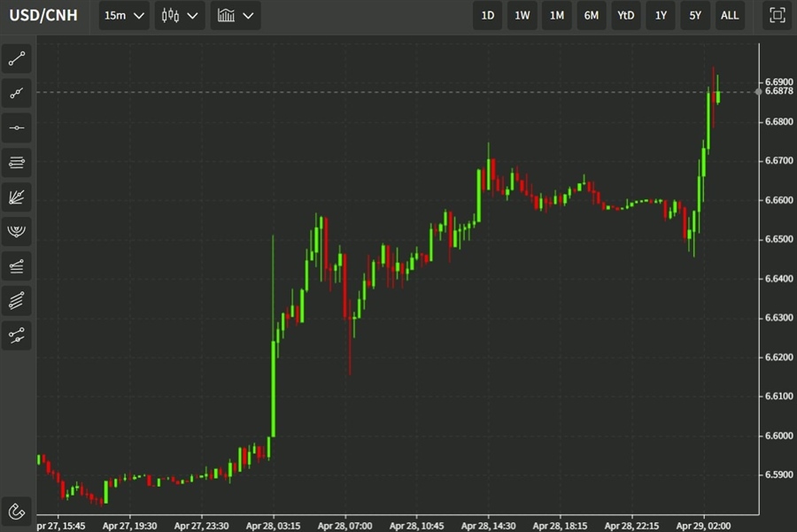797x532 pixels.
Task: Click the Apr 28, 18:15 time label
Action: coord(561,526)
